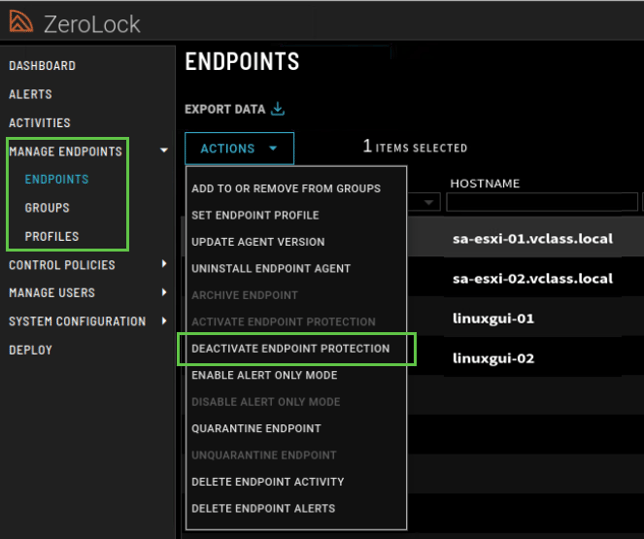Screen dimensions: 644x539
Task: Click the Export Data download icon
Action: pos(278,109)
